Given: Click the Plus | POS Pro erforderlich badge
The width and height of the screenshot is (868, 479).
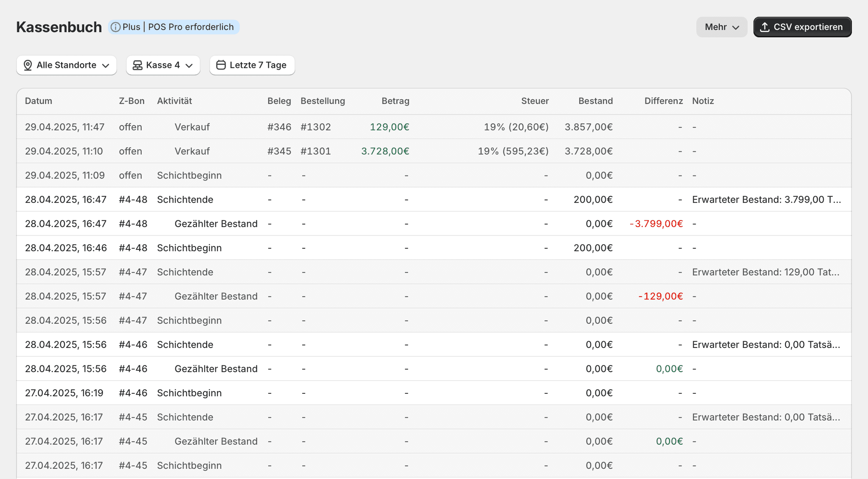Looking at the screenshot, I should pyautogui.click(x=174, y=27).
